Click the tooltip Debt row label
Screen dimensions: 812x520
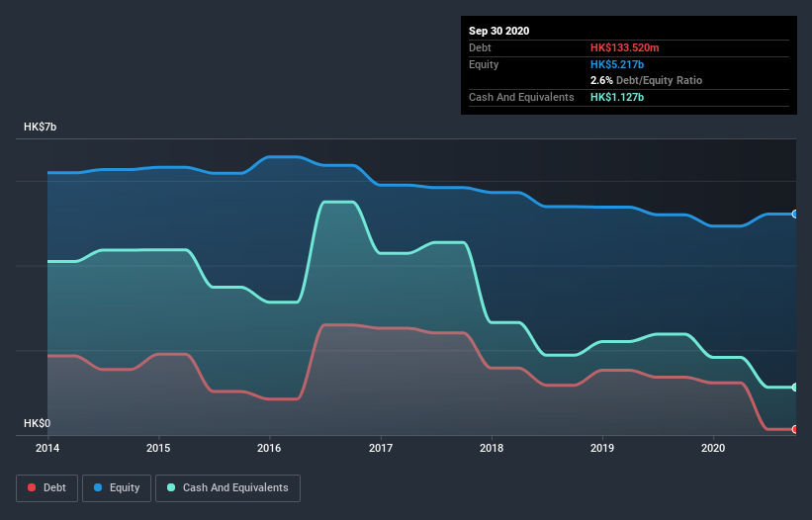pyautogui.click(x=480, y=47)
